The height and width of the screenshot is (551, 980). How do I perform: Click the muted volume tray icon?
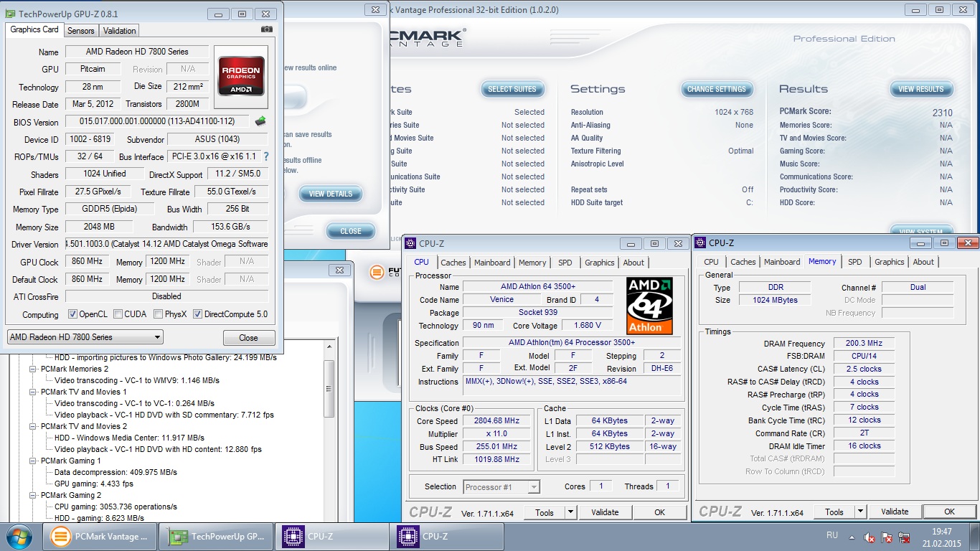[x=870, y=537]
